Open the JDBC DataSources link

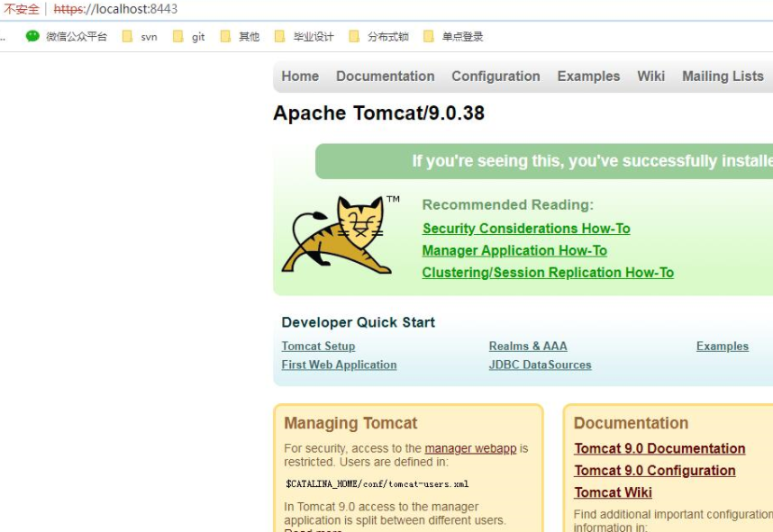coord(541,365)
